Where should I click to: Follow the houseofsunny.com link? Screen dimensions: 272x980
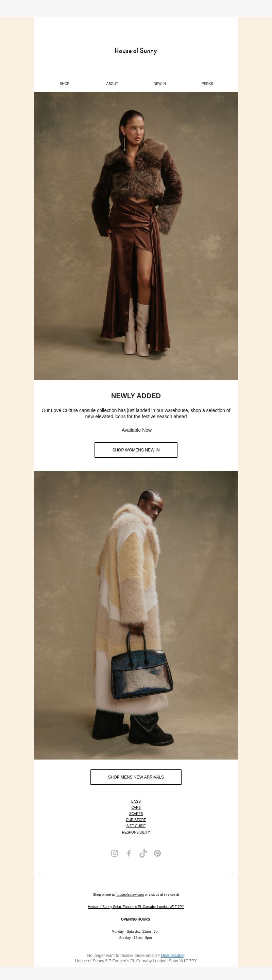(130, 894)
